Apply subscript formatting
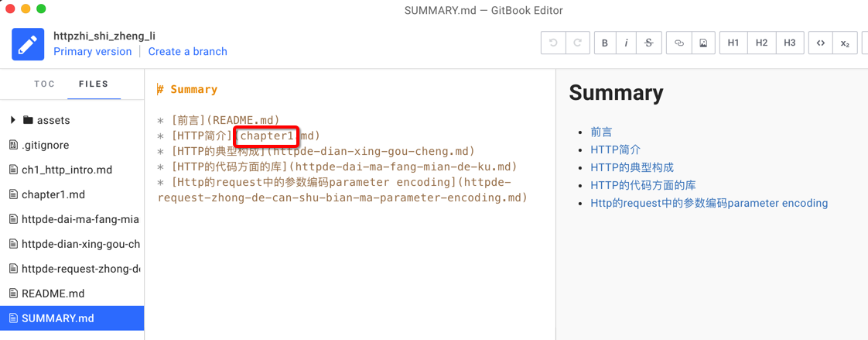 pos(845,43)
